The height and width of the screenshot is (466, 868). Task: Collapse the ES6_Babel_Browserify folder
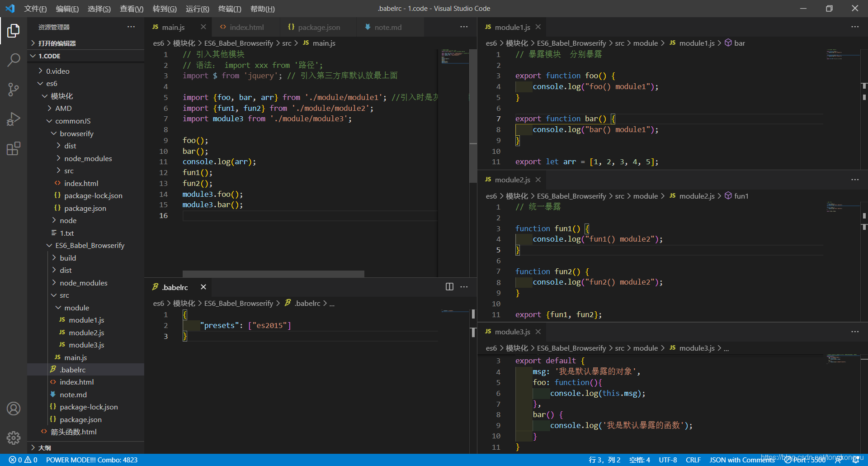(x=86, y=246)
